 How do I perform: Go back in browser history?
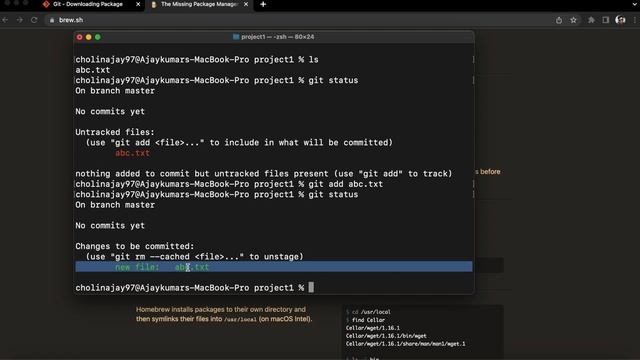(x=6, y=20)
